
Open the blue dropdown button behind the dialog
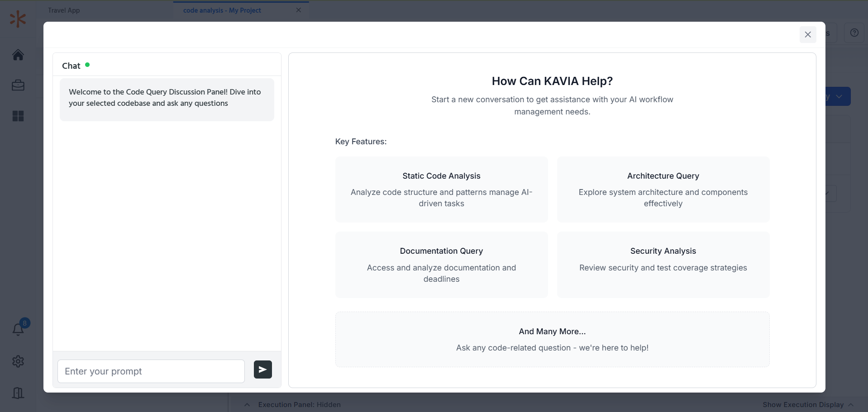(x=838, y=96)
